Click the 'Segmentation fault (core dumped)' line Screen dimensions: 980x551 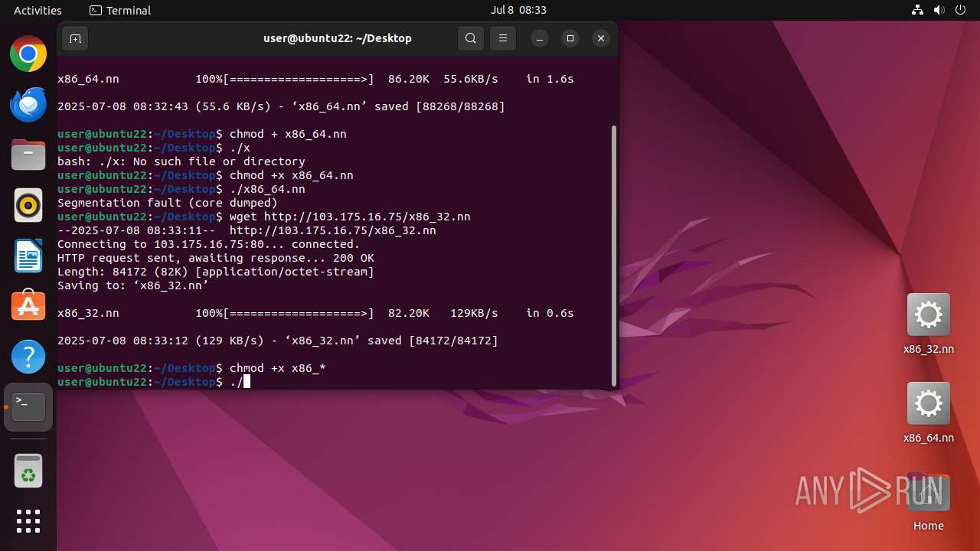[168, 203]
